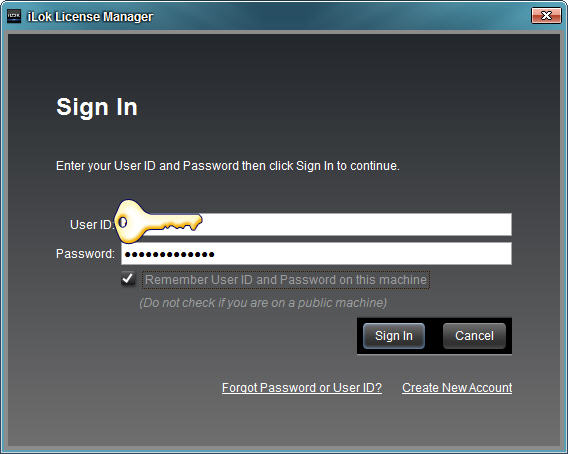
Task: Click the black gap between Sign In and Cancel
Action: coord(434,336)
